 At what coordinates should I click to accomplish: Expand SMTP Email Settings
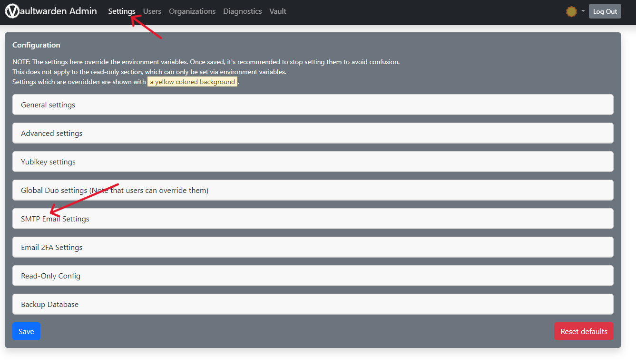click(313, 219)
